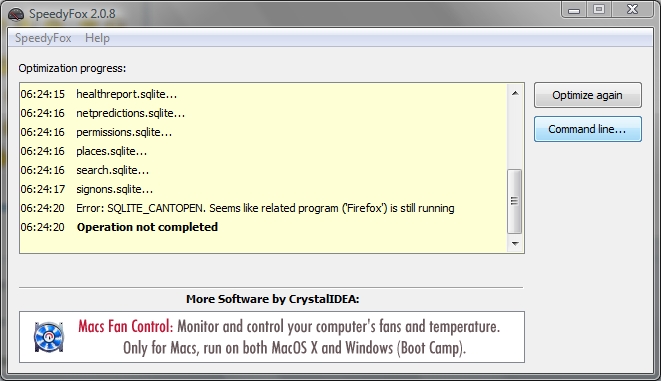Open the SpeedyFox menu
Screen dimensions: 661x381
point(43,38)
